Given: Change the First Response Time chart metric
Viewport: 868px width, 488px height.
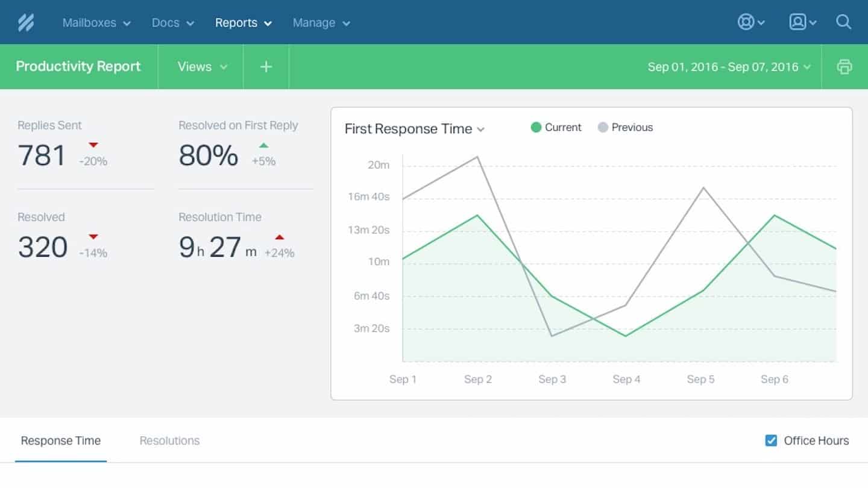Looking at the screenshot, I should [415, 129].
